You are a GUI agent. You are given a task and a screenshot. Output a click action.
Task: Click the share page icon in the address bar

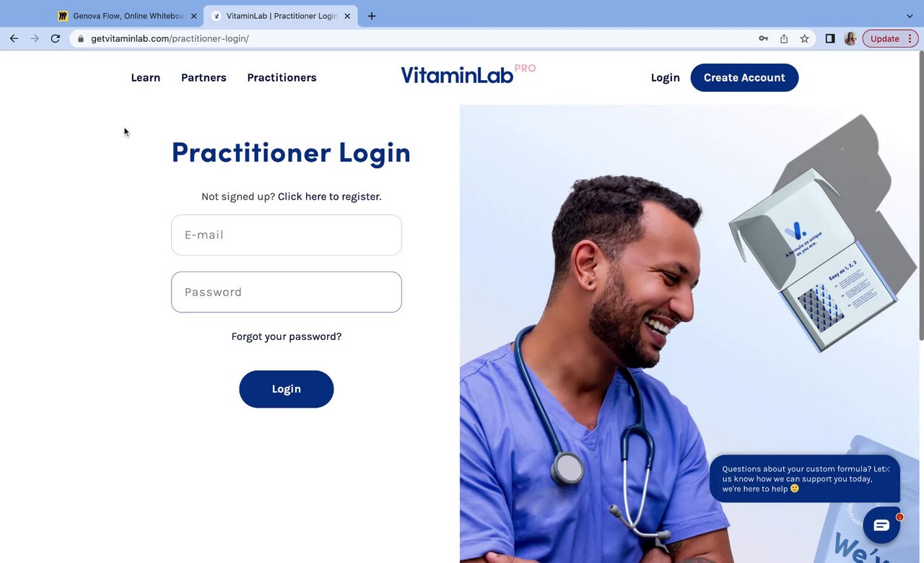pyautogui.click(x=784, y=39)
